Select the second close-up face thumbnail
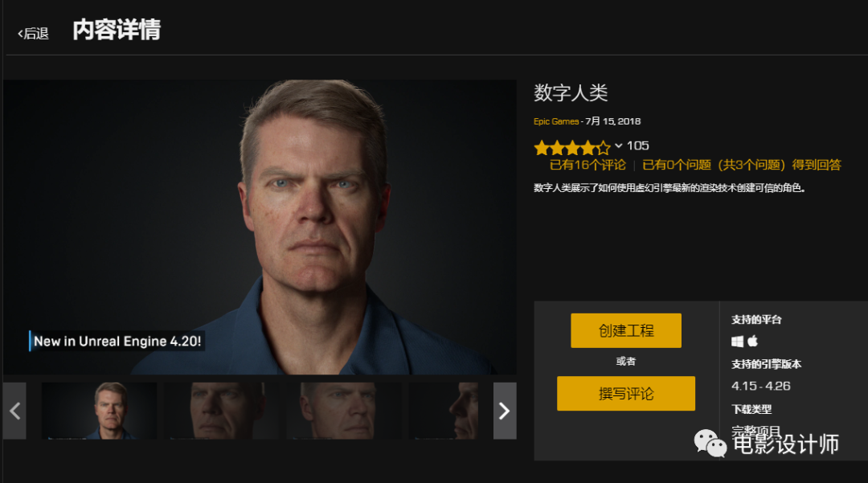This screenshot has height=483, width=868. pyautogui.click(x=222, y=411)
